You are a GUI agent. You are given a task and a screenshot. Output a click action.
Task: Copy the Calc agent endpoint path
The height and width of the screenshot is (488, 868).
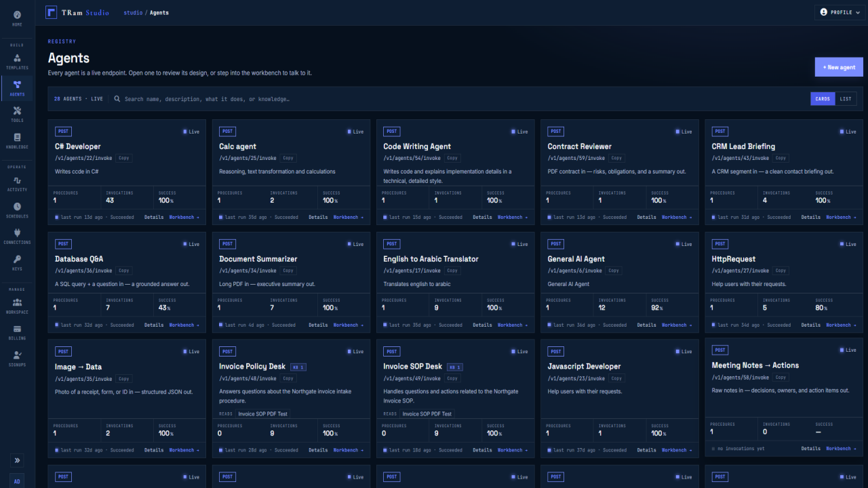(288, 158)
